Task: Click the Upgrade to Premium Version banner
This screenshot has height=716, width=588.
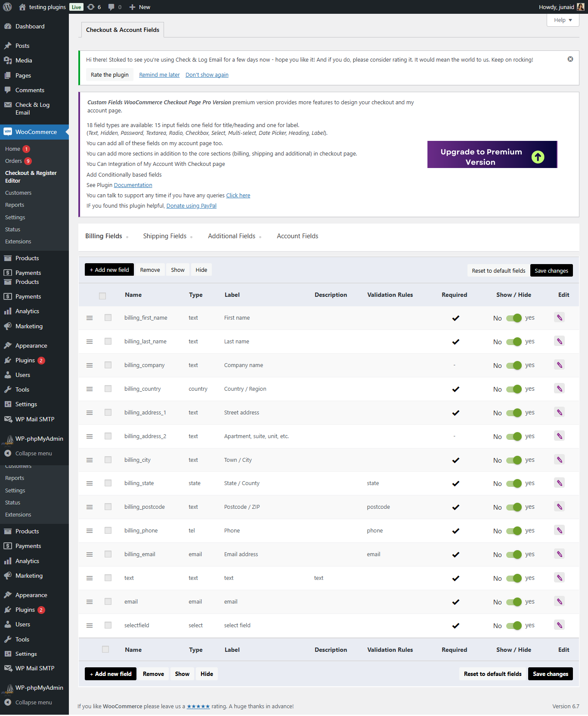Action: [492, 154]
